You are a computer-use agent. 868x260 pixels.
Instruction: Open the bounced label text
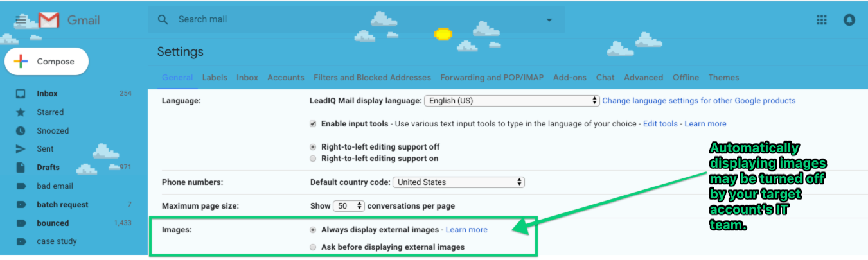[53, 223]
